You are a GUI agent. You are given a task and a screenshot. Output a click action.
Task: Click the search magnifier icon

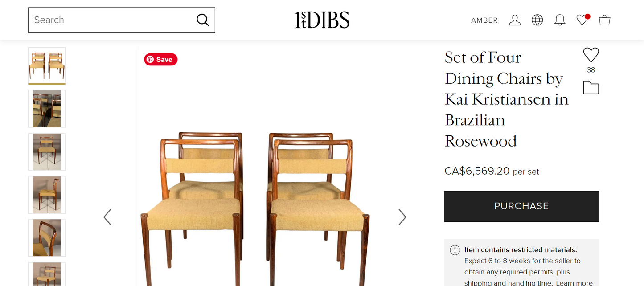point(203,20)
